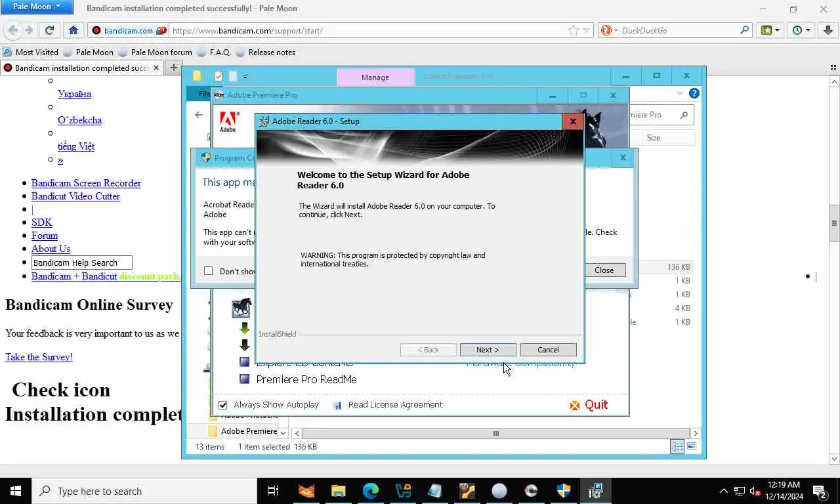Click browser page vertical scrollbar
Image resolution: width=840 pixels, height=504 pixels.
[834, 223]
